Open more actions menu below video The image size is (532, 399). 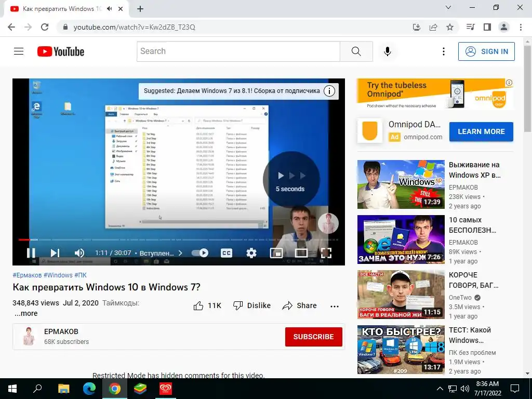[x=335, y=306]
